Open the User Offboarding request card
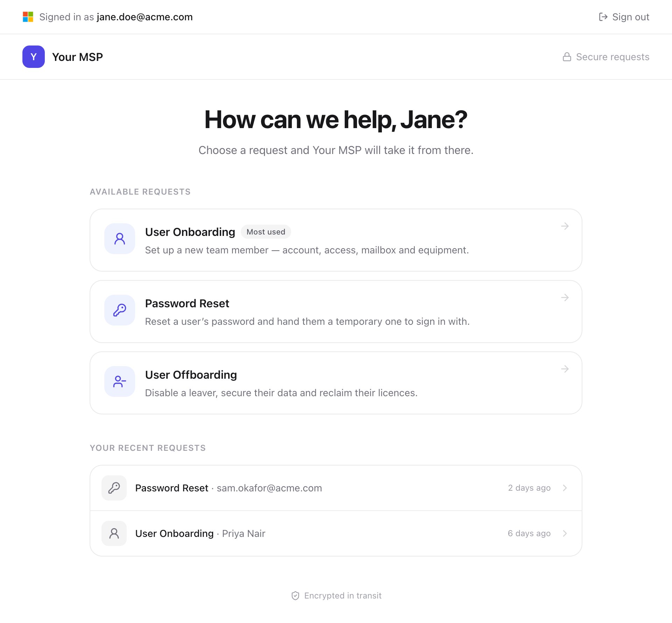 (336, 383)
